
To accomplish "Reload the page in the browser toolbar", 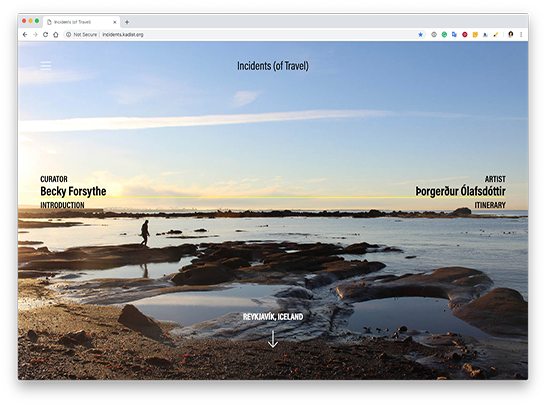I will (45, 34).
